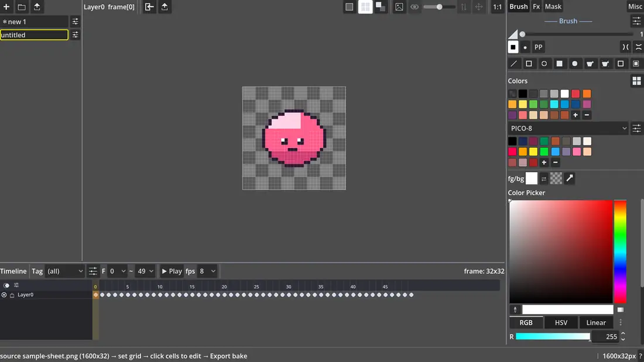644x362 pixels.
Task: Open palette settings next to PICO-8
Action: (636, 129)
